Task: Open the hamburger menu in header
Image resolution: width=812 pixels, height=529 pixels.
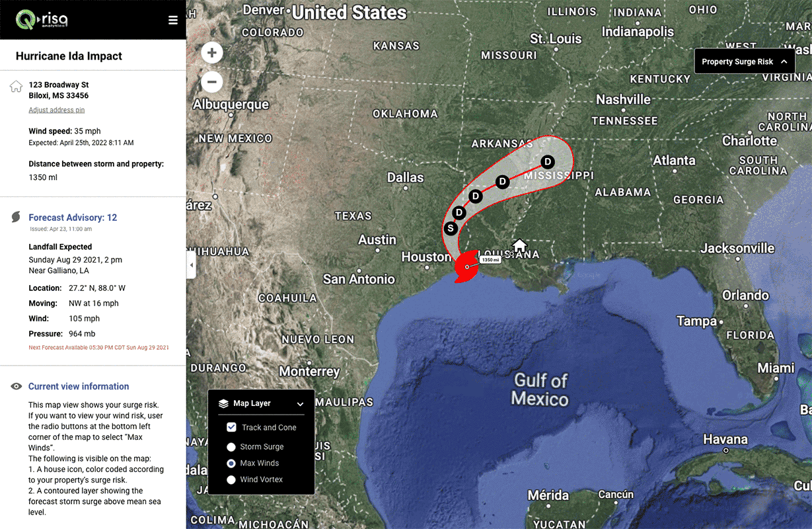Action: (173, 20)
